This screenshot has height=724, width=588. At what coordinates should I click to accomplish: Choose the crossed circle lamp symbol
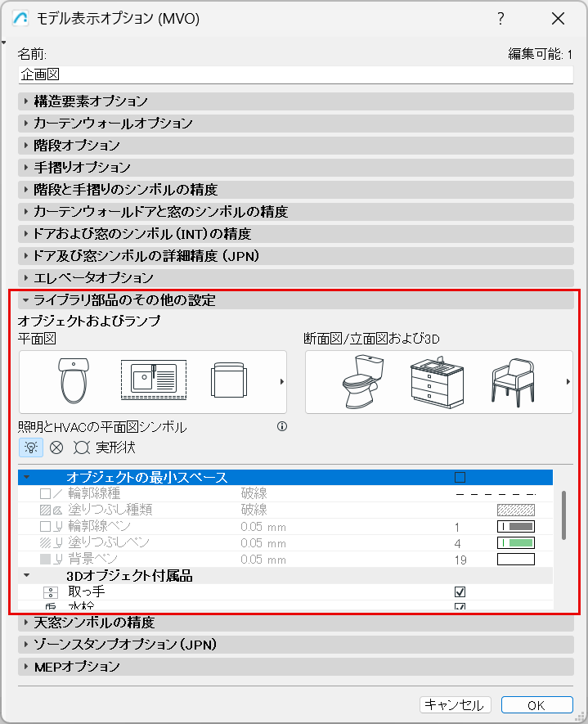click(56, 447)
